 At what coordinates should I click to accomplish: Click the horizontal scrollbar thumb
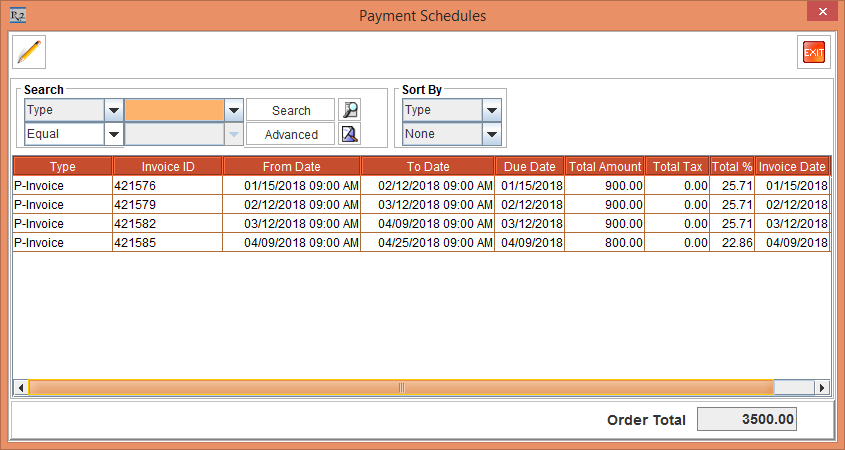[400, 388]
